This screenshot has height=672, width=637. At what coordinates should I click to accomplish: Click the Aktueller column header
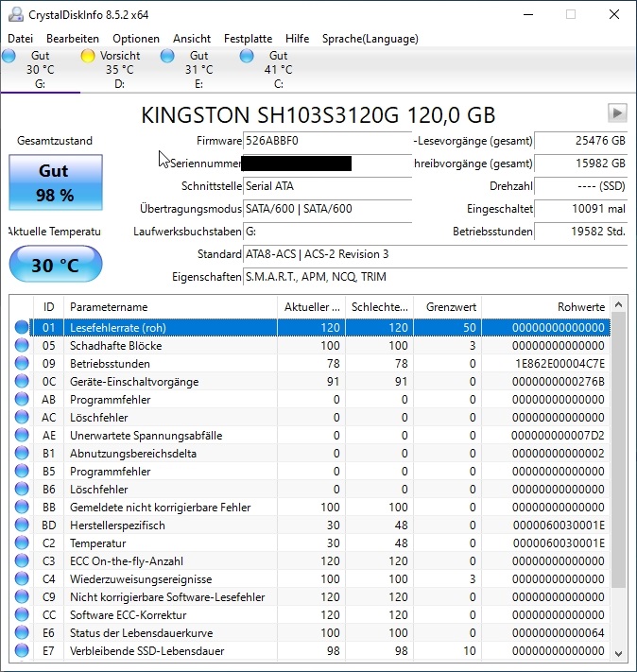pos(311,307)
